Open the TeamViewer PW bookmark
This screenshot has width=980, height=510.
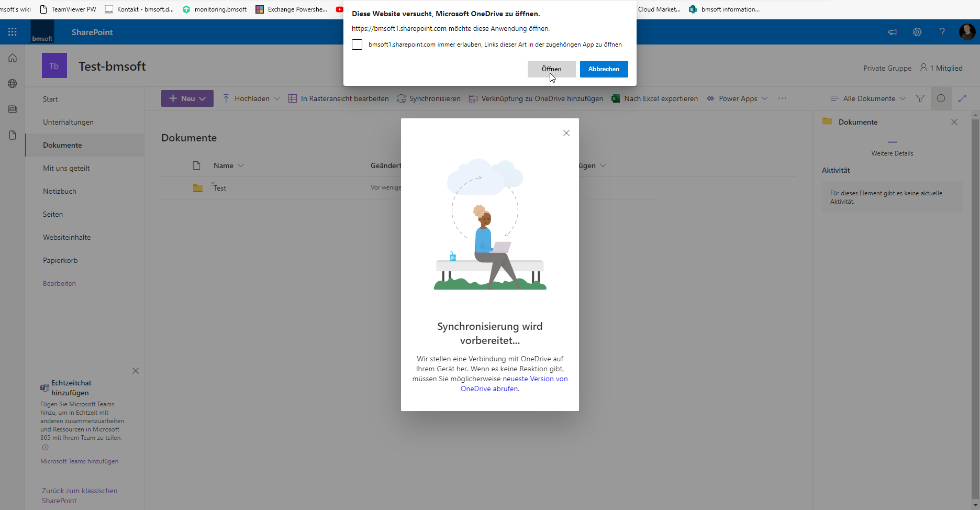coord(68,9)
